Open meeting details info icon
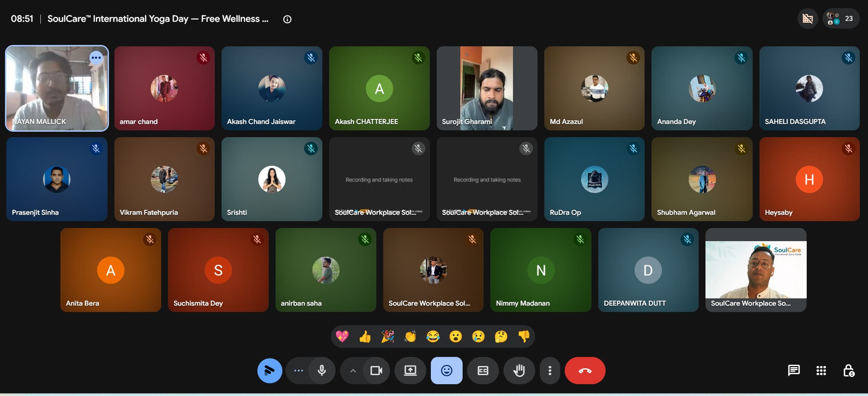The height and width of the screenshot is (396, 868). point(287,19)
